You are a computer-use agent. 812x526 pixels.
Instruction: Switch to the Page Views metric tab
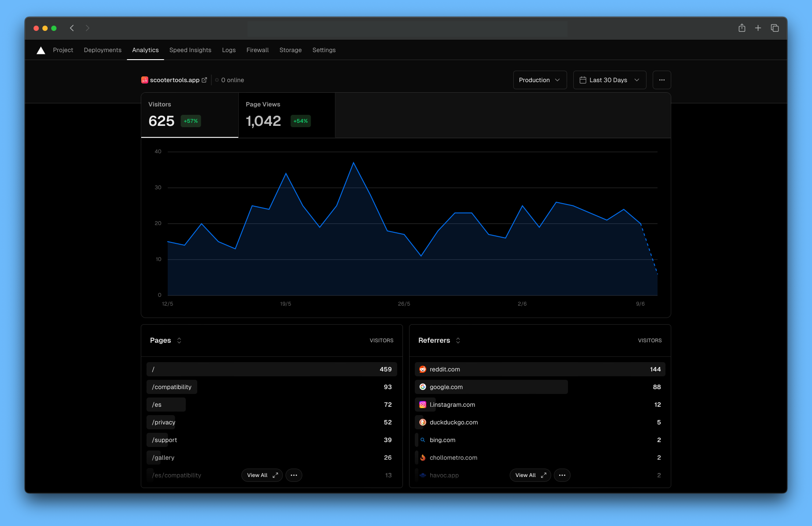pyautogui.click(x=286, y=115)
